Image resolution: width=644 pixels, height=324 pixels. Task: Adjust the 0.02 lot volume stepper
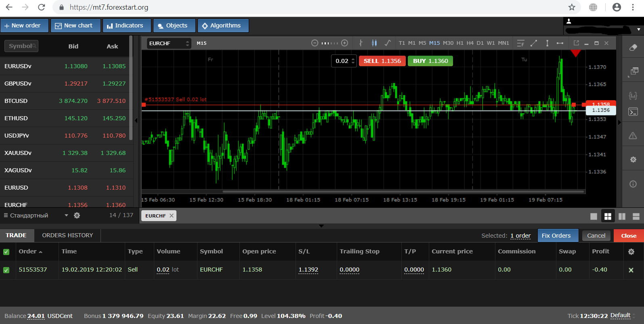click(x=353, y=61)
